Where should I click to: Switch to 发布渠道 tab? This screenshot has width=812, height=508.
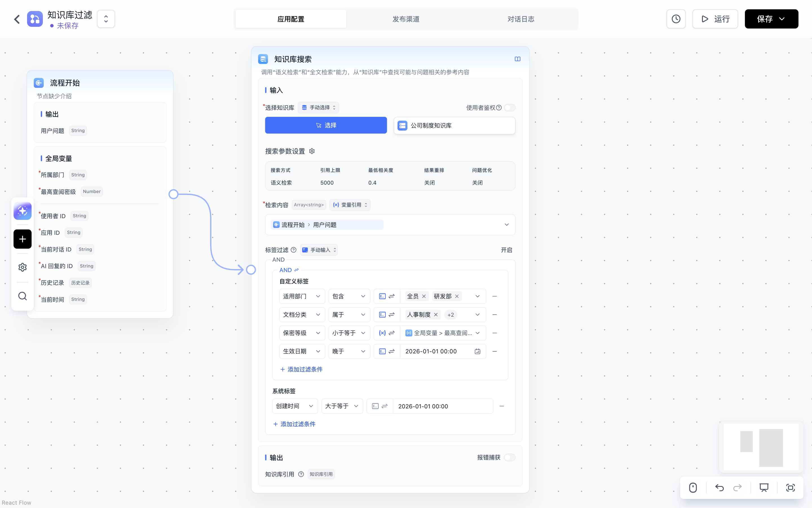tap(406, 19)
